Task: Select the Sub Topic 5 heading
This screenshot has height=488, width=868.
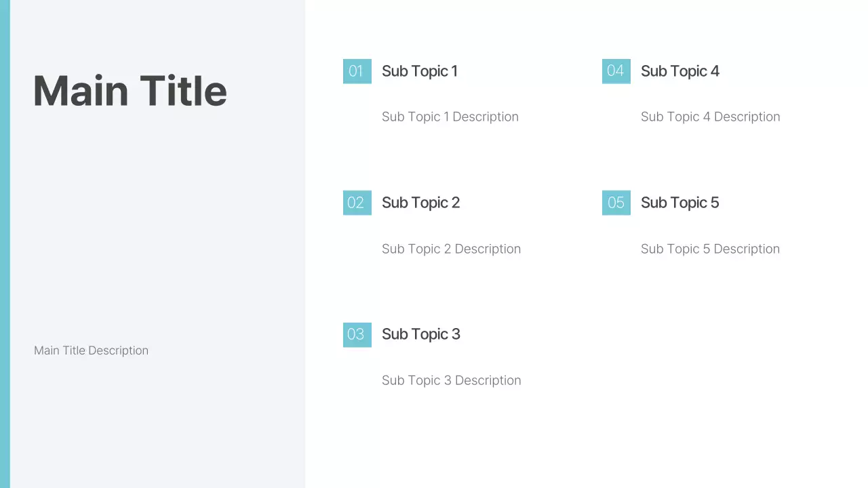Action: (x=679, y=203)
